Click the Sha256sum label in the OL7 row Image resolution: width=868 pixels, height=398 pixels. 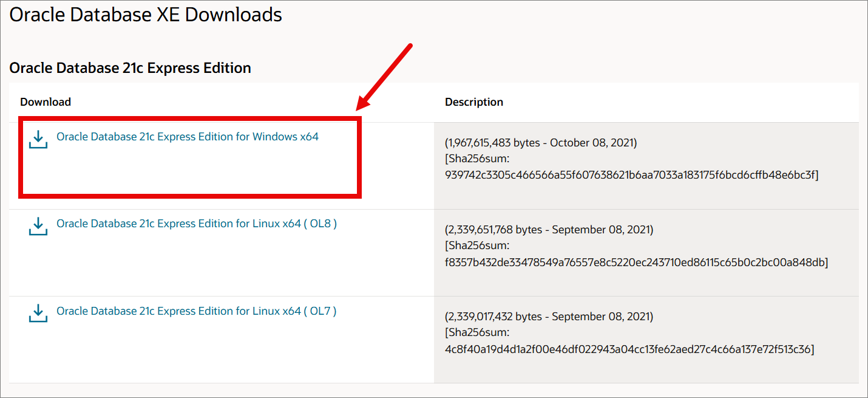477,332
